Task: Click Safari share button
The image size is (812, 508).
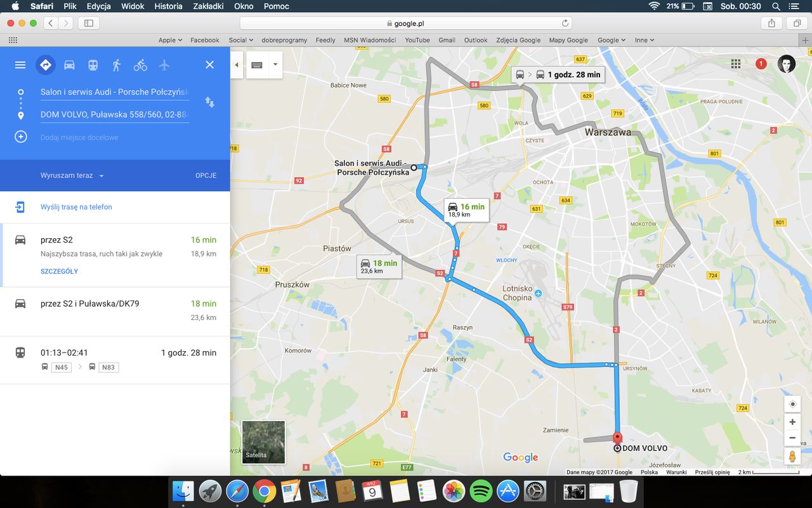Action: [x=771, y=23]
